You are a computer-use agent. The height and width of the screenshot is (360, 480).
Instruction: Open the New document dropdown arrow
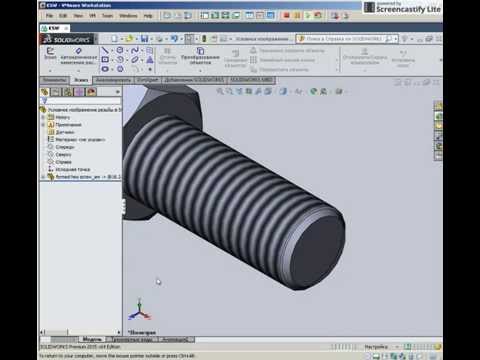tap(122, 39)
